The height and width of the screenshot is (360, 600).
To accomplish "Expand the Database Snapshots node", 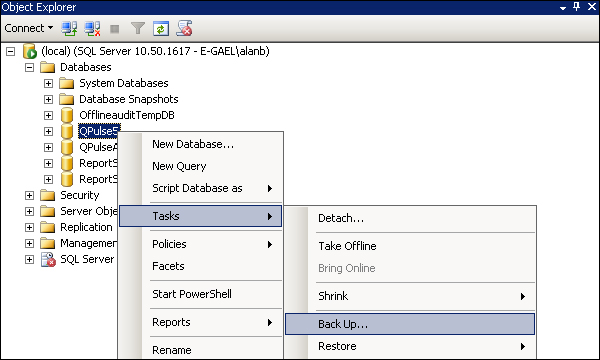I will click(48, 99).
